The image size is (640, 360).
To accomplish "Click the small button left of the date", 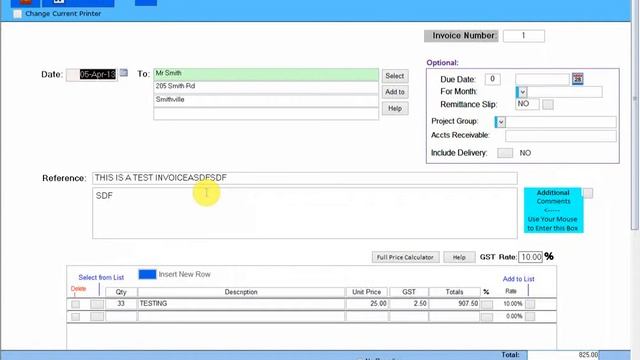I will point(73,75).
